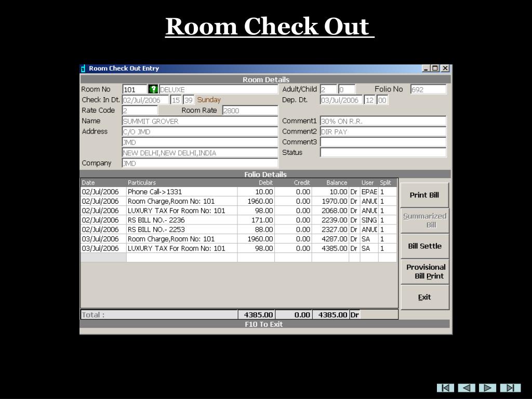Click the Child count field

point(347,89)
